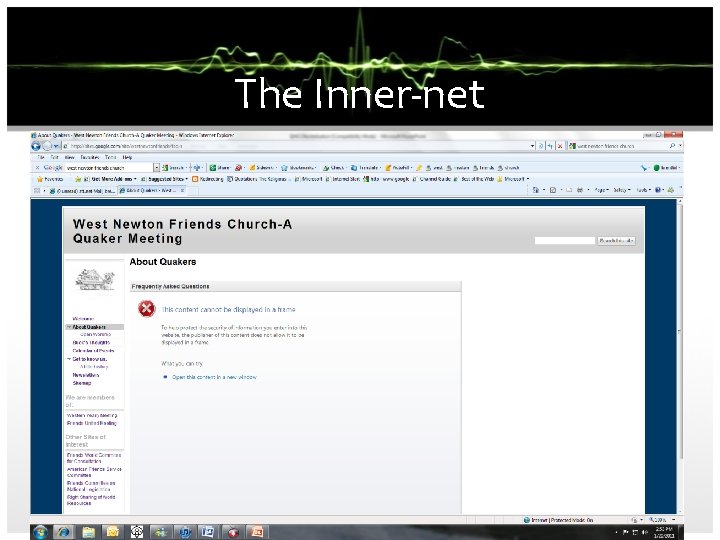720x540 pixels.
Task: Click the Bookmarks star on Google toolbar
Action: click(298, 168)
